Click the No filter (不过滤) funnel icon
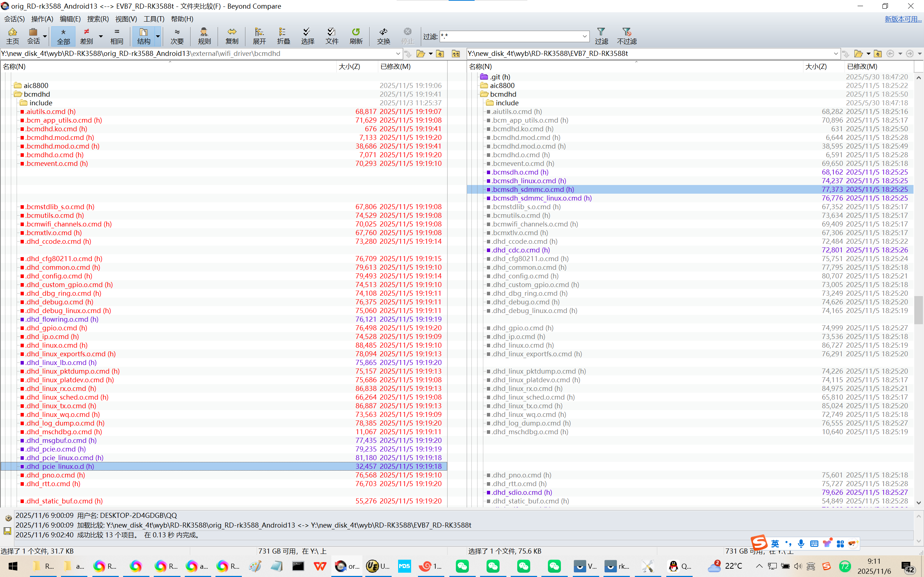 tap(627, 36)
